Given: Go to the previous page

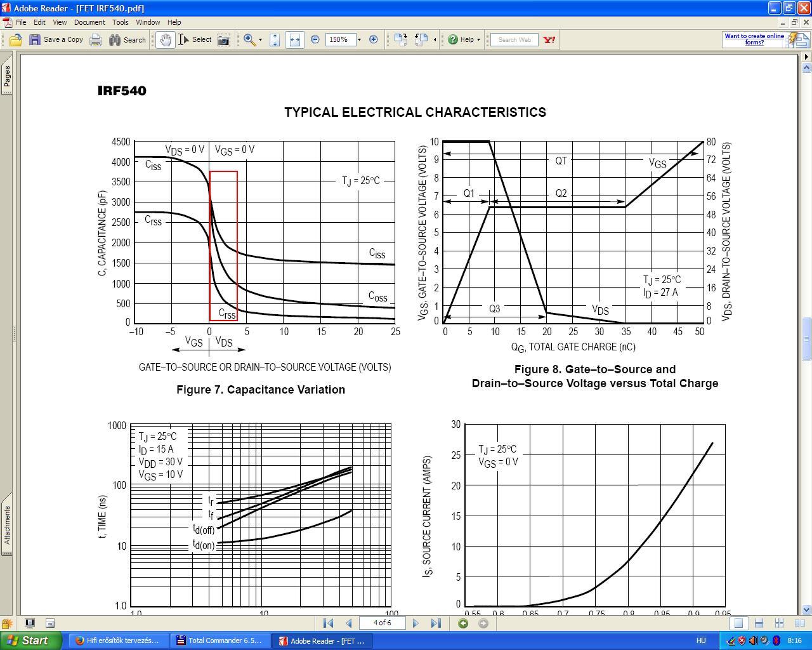Looking at the screenshot, I should coord(348,623).
